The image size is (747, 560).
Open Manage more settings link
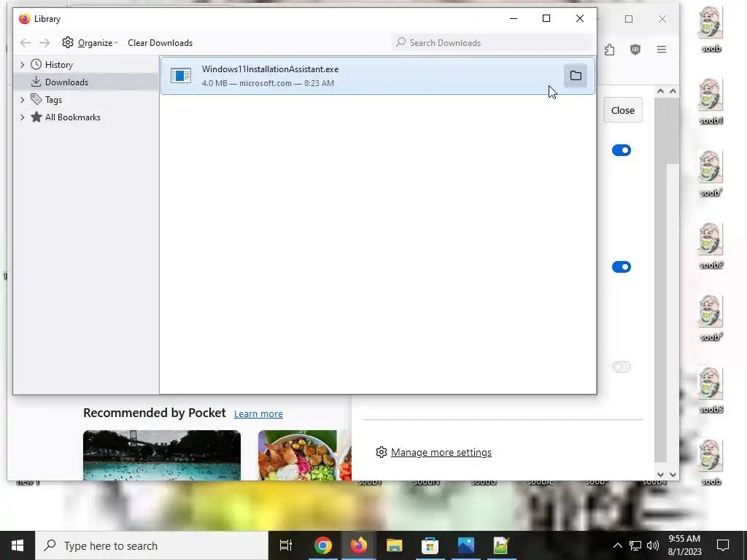(441, 452)
